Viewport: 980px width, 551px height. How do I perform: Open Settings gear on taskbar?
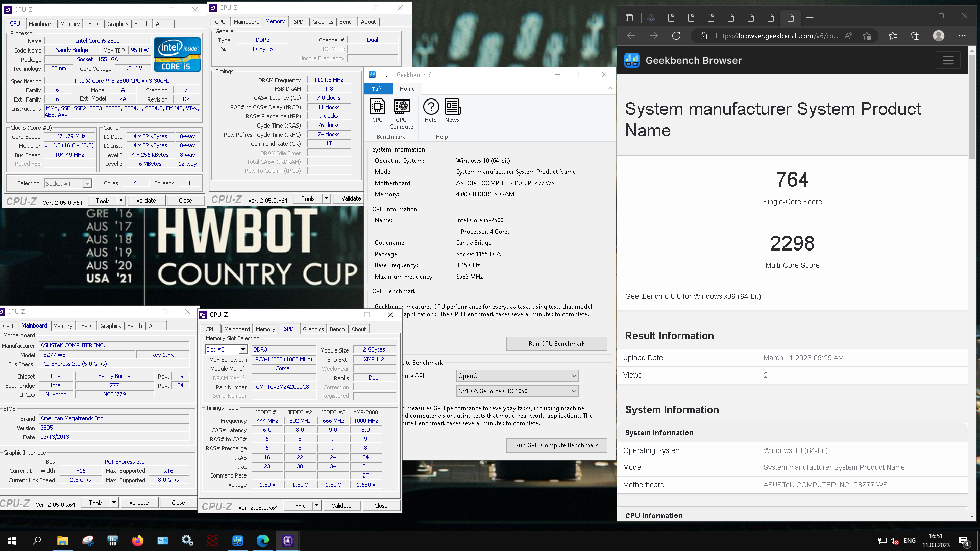[187, 541]
